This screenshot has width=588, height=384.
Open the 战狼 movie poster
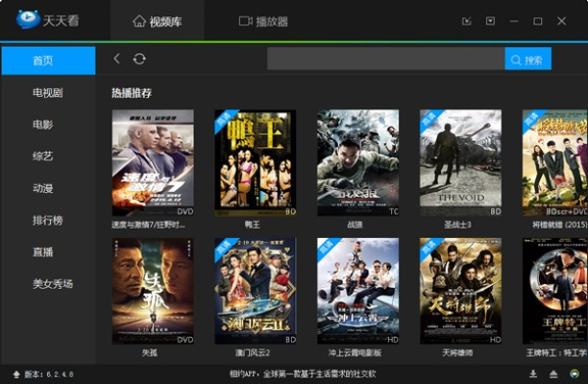click(x=358, y=162)
